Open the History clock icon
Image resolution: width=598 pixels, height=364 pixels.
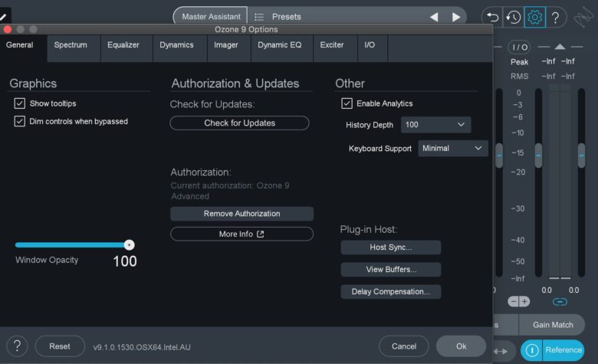click(x=514, y=17)
